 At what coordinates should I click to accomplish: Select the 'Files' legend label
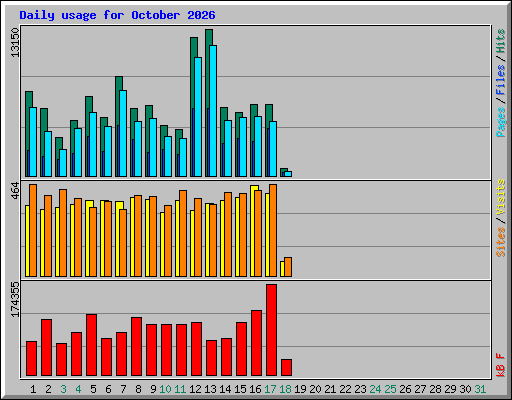[501, 80]
